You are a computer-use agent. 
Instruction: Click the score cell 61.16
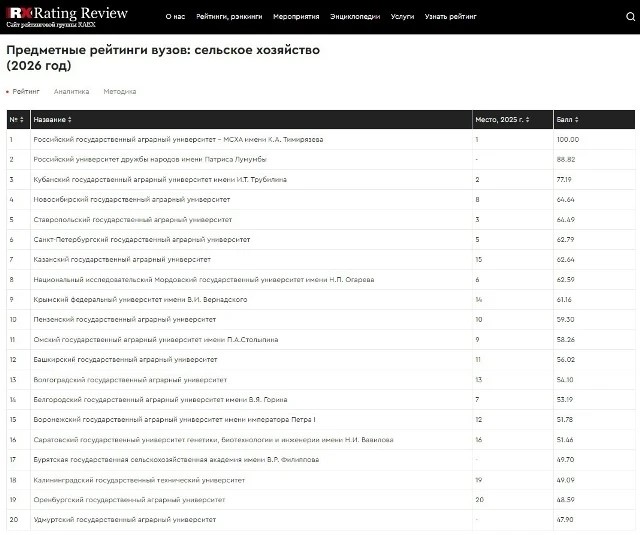click(x=564, y=300)
